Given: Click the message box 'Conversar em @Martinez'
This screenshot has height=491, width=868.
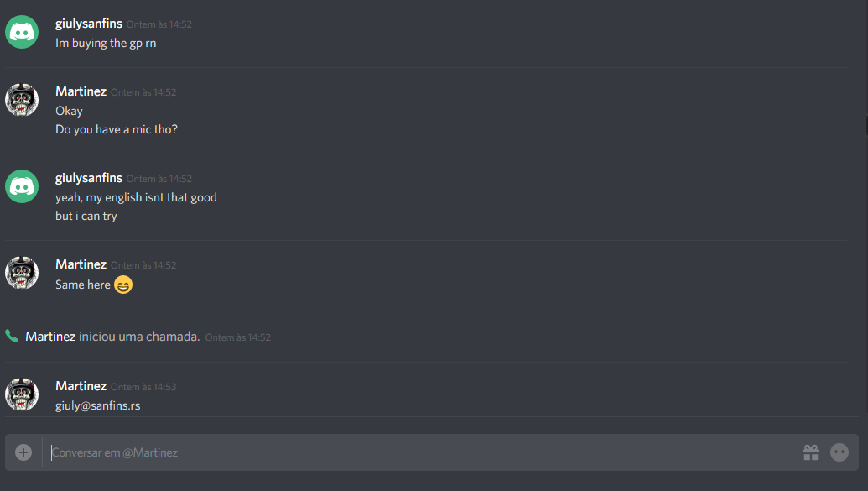Looking at the screenshot, I should (421, 452).
